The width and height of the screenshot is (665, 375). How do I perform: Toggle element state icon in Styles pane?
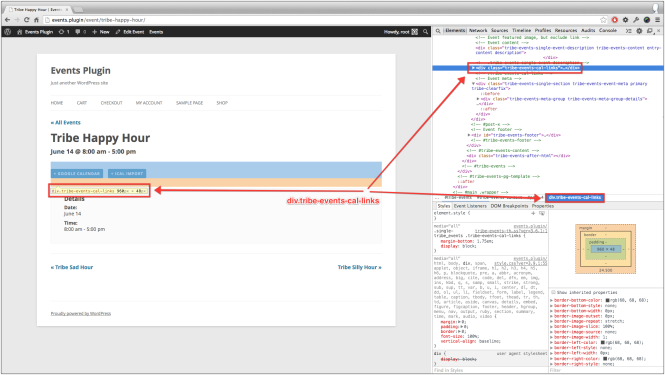(x=542, y=213)
